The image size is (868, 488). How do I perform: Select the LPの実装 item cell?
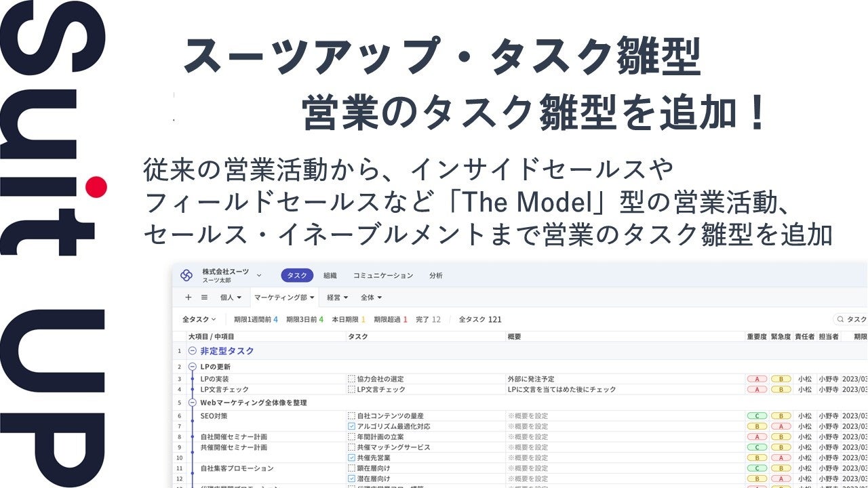pyautogui.click(x=216, y=379)
